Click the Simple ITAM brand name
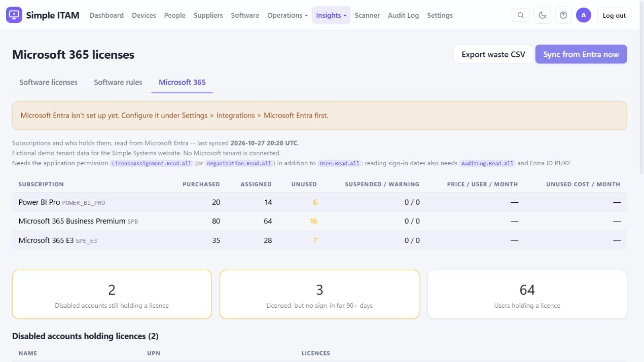Viewport: 644px width, 362px height. click(x=53, y=15)
